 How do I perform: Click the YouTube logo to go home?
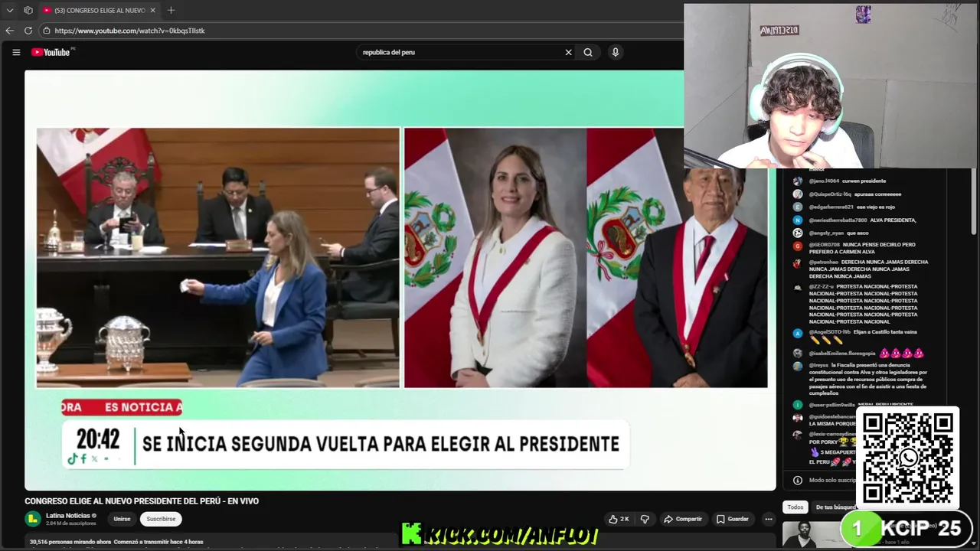click(x=53, y=52)
